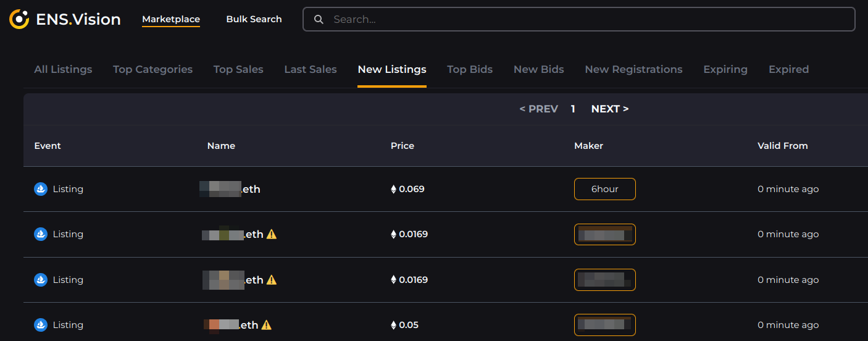Click the Valid From column header

782,146
